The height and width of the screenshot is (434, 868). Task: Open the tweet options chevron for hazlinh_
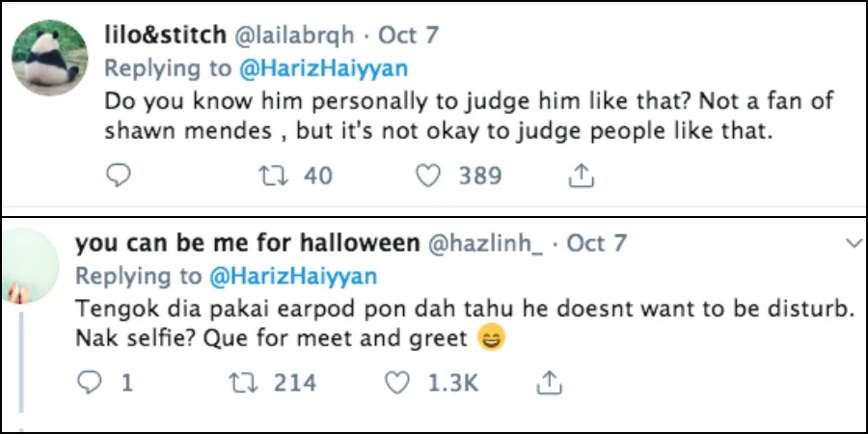coord(853,244)
